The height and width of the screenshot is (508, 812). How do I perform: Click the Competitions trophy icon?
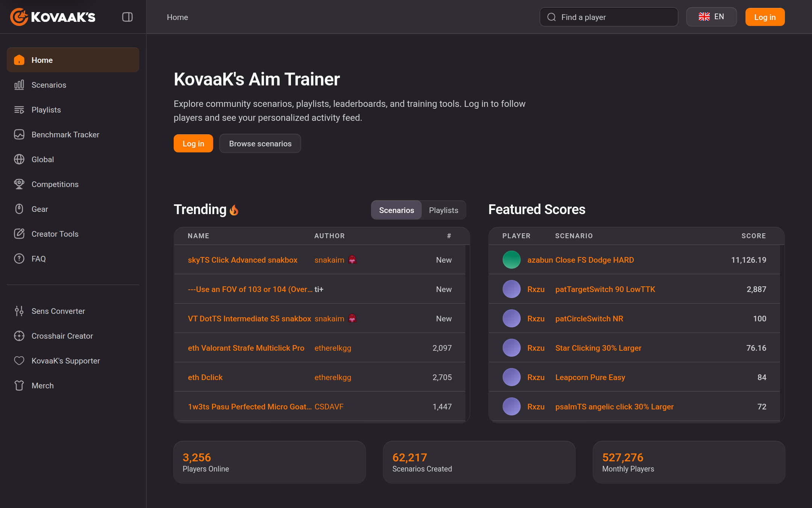pyautogui.click(x=19, y=184)
